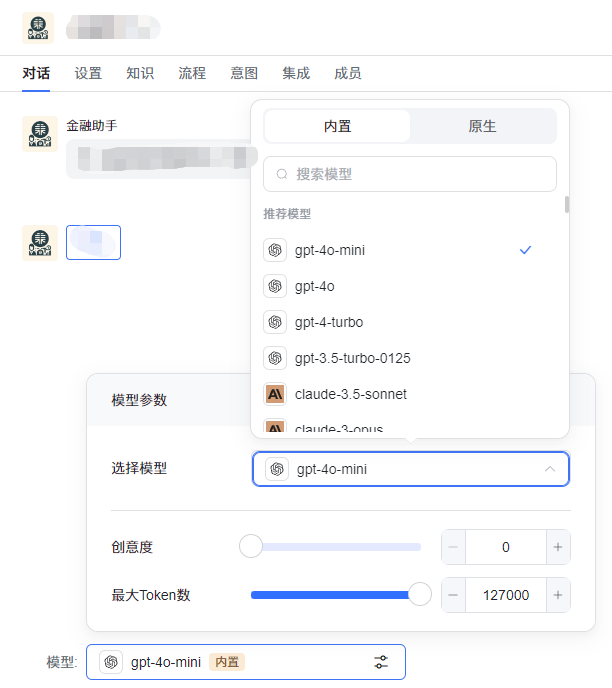Decrease 创意度 with the minus button

point(453,547)
